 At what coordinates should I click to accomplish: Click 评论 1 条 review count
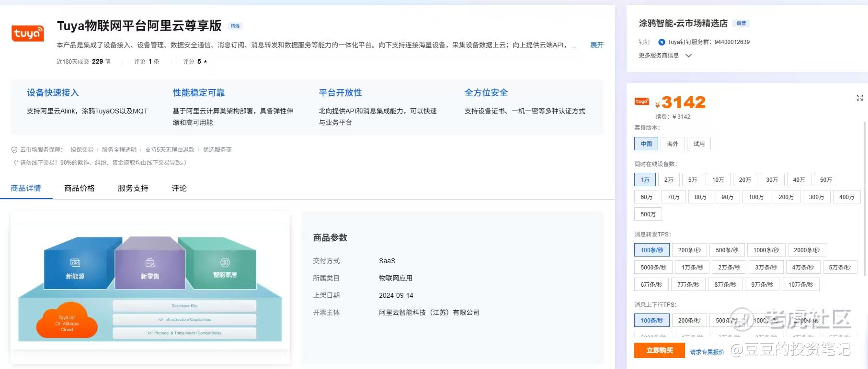pos(147,62)
